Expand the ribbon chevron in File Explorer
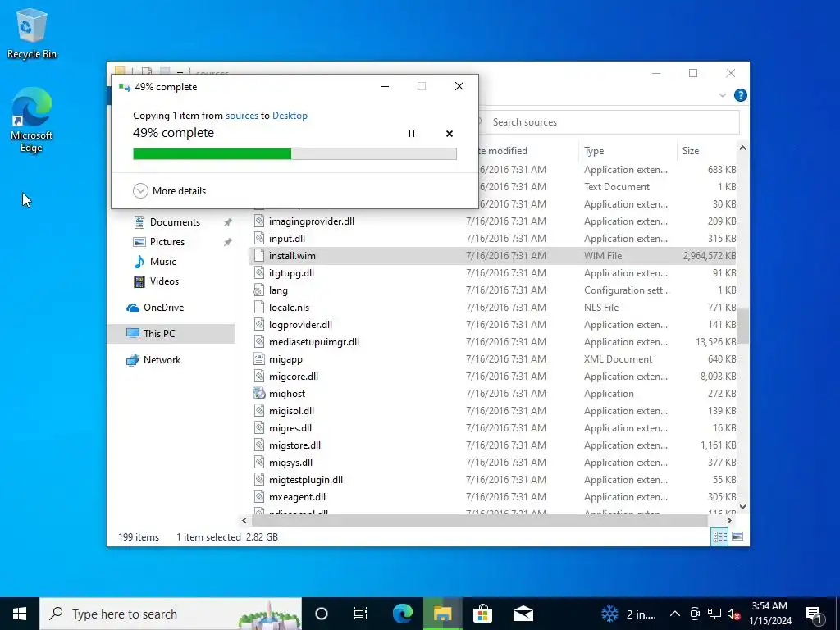Viewport: 840px width, 630px height. 722,95
